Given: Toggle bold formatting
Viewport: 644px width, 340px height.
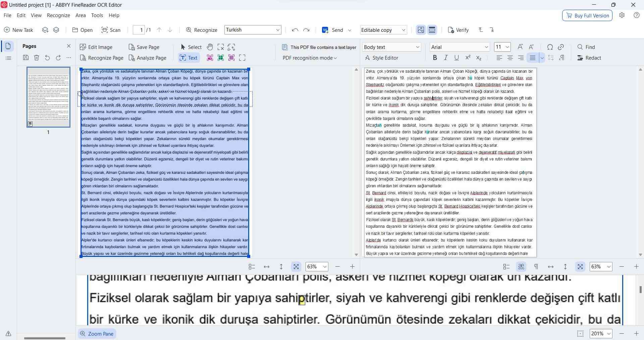Looking at the screenshot, I should tap(435, 58).
